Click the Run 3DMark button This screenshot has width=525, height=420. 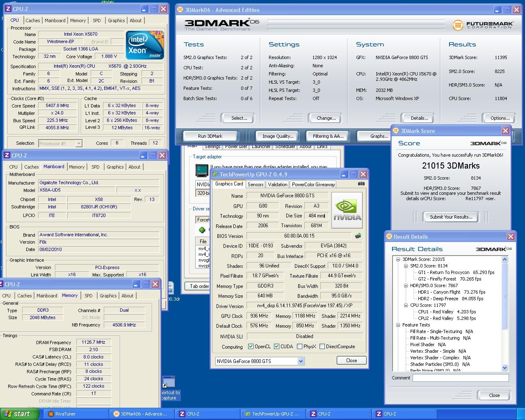[210, 136]
